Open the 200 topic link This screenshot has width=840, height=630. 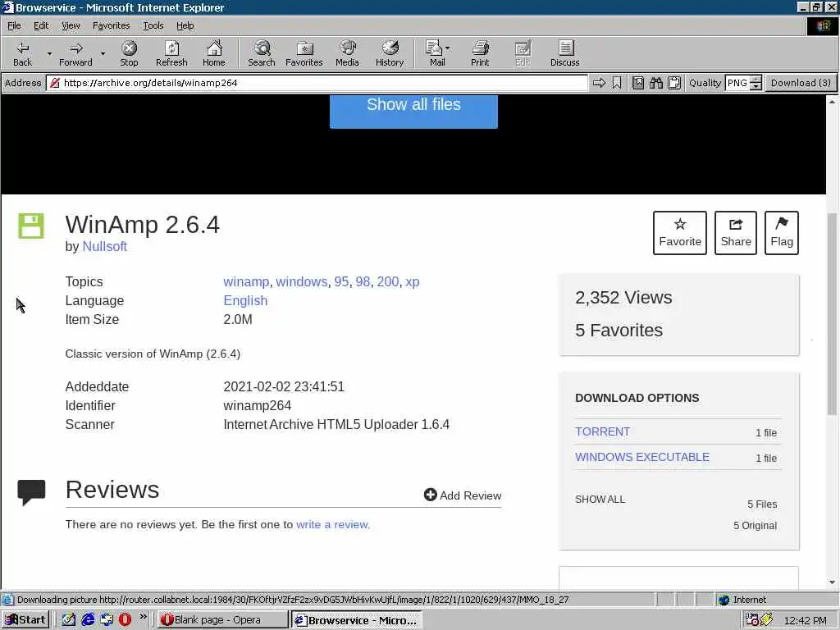pos(388,282)
